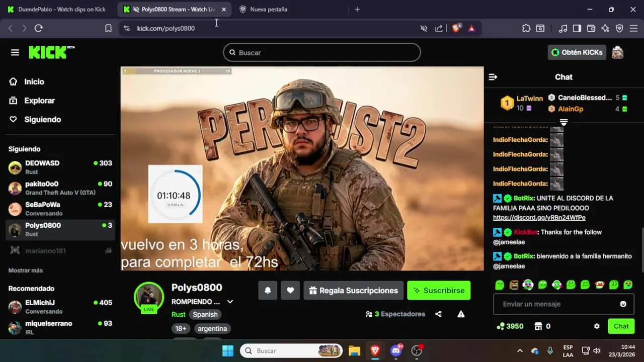The width and height of the screenshot is (644, 362).
Task: Share the stream with share icon
Action: 438,314
